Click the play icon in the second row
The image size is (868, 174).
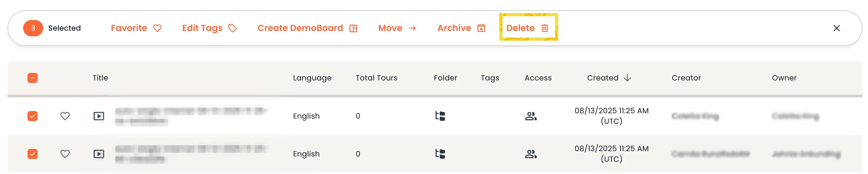pyautogui.click(x=99, y=154)
